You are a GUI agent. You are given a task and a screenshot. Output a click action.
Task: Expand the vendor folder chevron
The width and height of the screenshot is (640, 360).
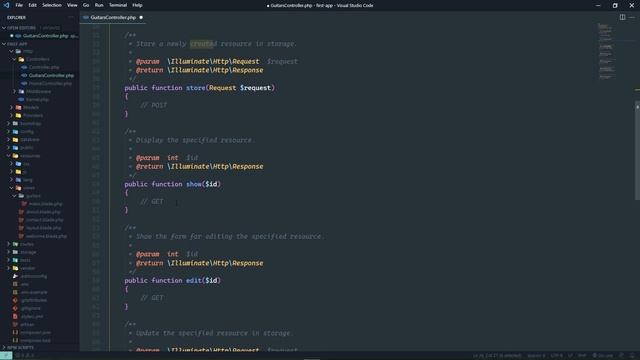point(9,268)
